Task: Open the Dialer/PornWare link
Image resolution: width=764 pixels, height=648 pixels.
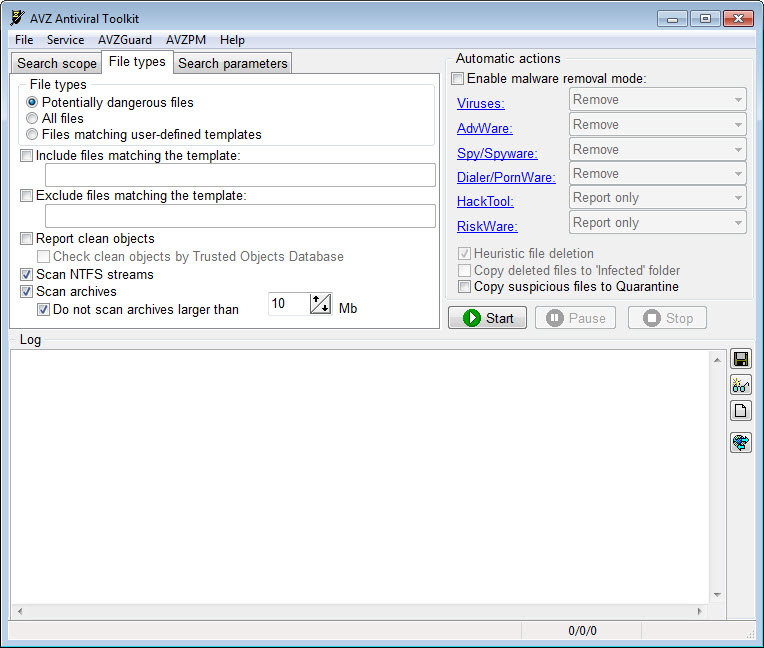Action: tap(506, 177)
